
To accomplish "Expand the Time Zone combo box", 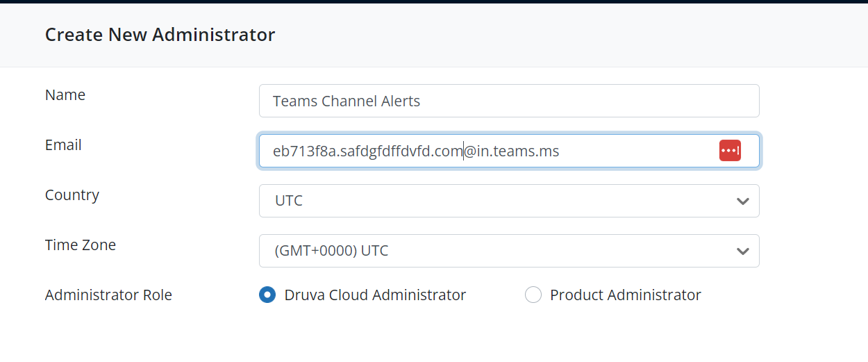I will point(508,251).
